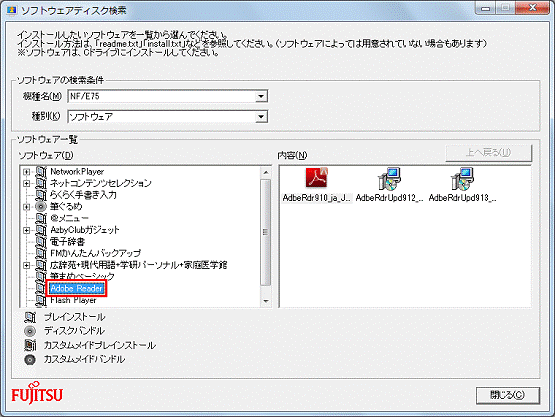Select Adobe Reader in software tree
The image size is (555, 417).
click(76, 289)
